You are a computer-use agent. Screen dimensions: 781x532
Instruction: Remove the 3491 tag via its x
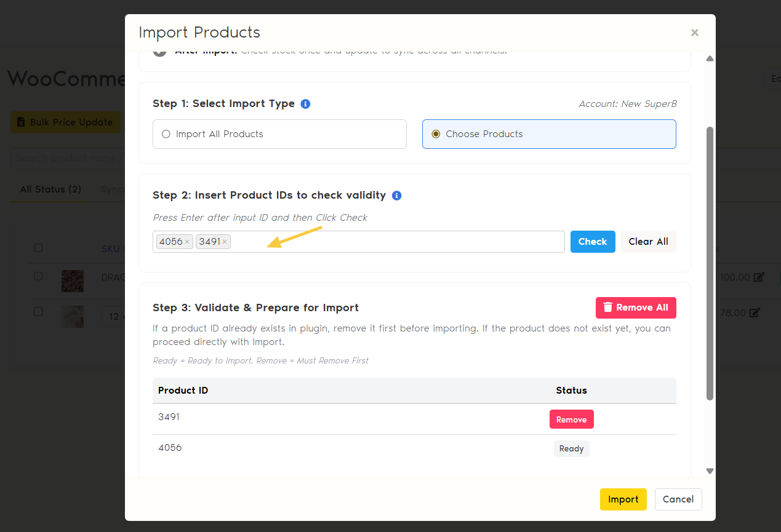point(225,242)
